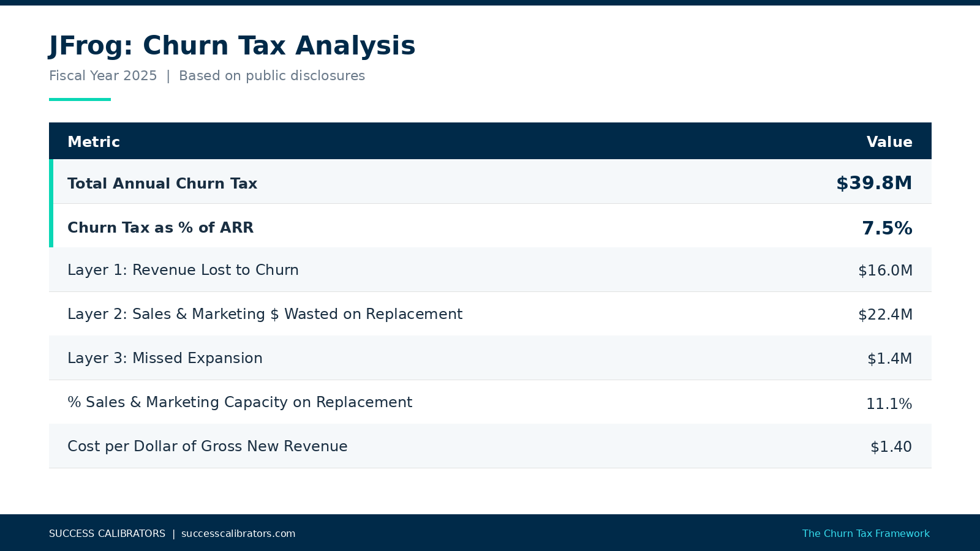Click the "JFrog: Churn Tax Analysis" title
The image size is (980, 551).
click(232, 45)
